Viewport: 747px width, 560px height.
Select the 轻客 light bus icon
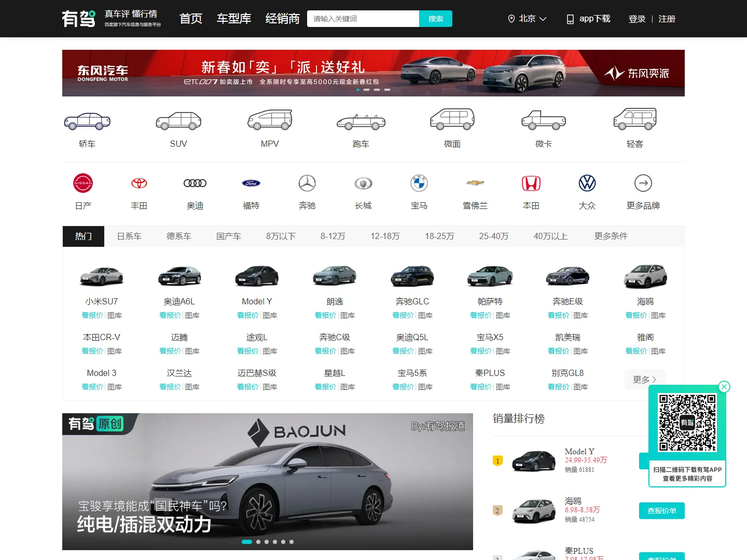point(635,119)
